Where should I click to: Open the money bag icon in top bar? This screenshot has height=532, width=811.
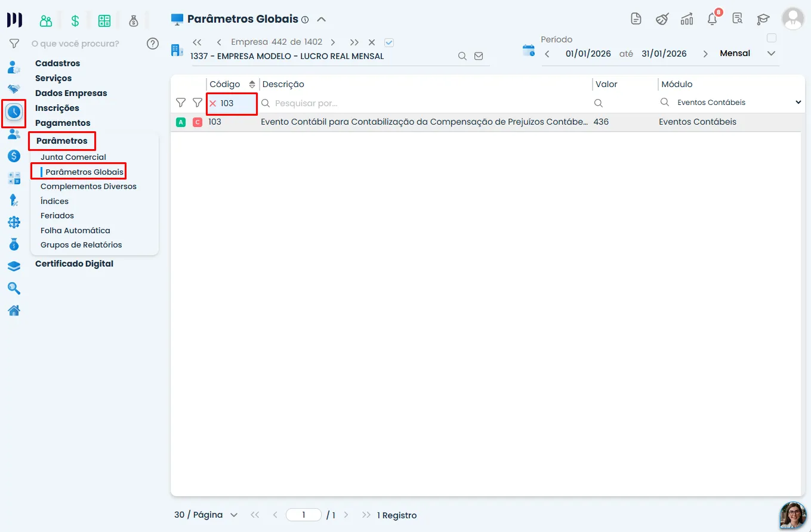(x=133, y=21)
